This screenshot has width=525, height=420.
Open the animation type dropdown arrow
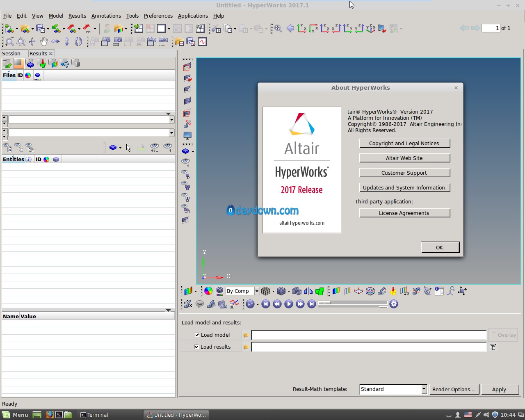(x=258, y=304)
